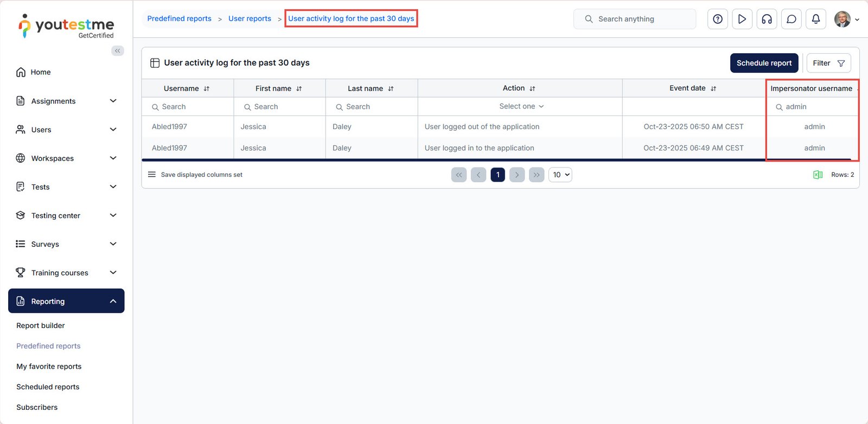
Task: Click the Schedule report button
Action: [763, 63]
